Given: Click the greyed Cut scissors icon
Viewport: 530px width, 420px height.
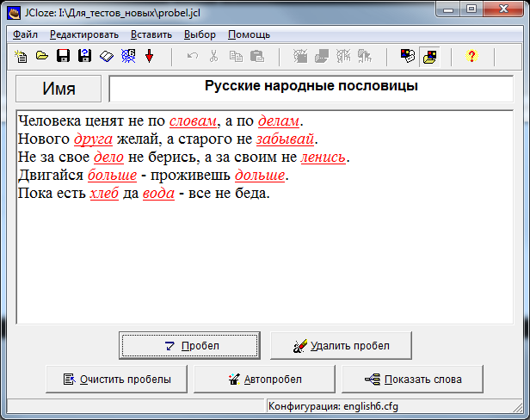Looking at the screenshot, I should (213, 56).
